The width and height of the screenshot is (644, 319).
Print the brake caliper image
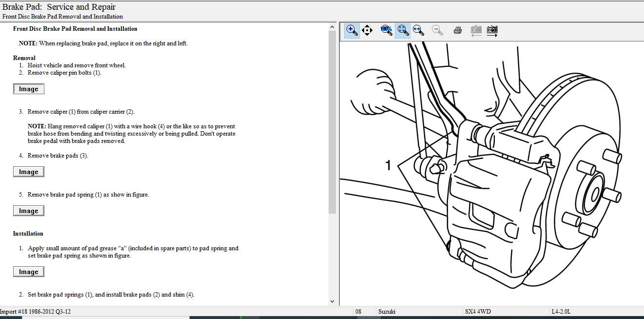pyautogui.click(x=457, y=31)
